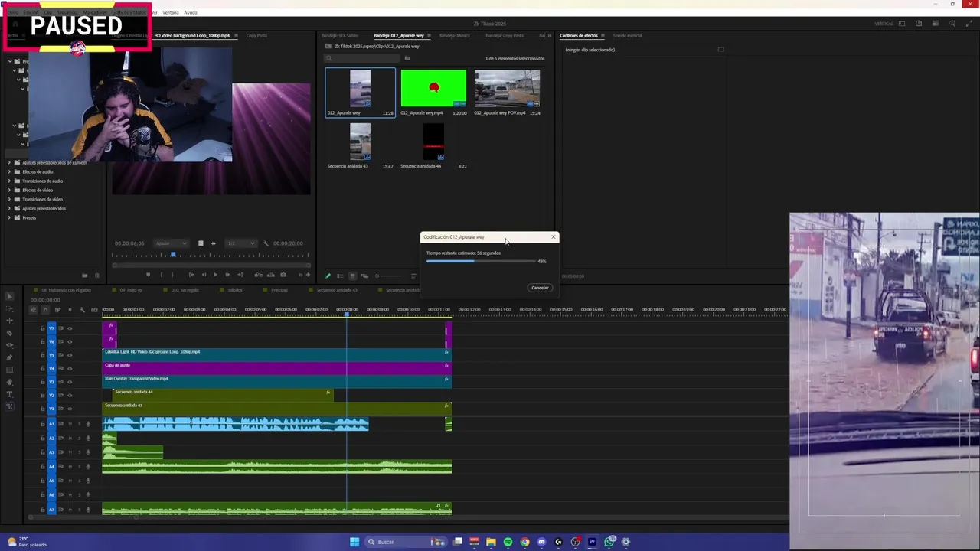Click the search field in the bin panel
Viewport: 980px width, 551px height.
coord(363,58)
